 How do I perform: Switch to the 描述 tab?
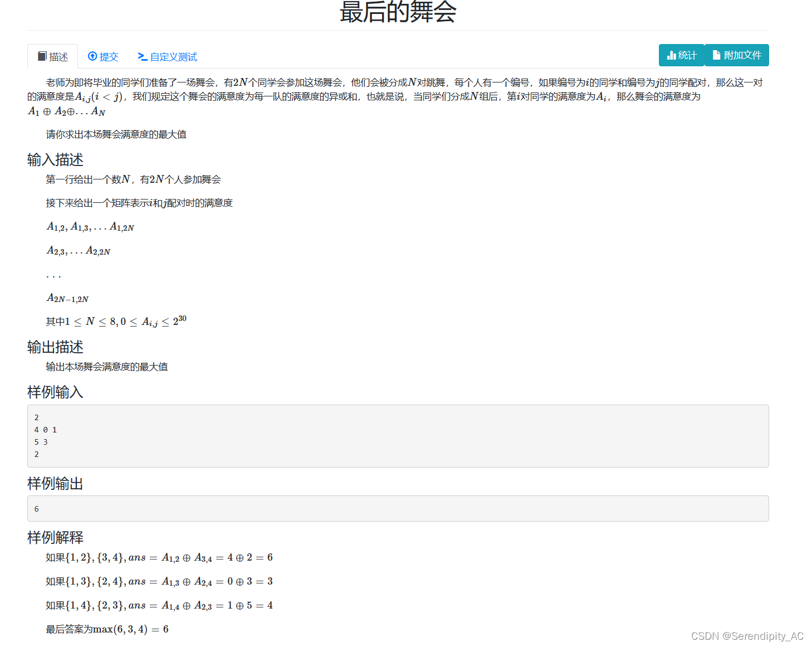tap(53, 56)
